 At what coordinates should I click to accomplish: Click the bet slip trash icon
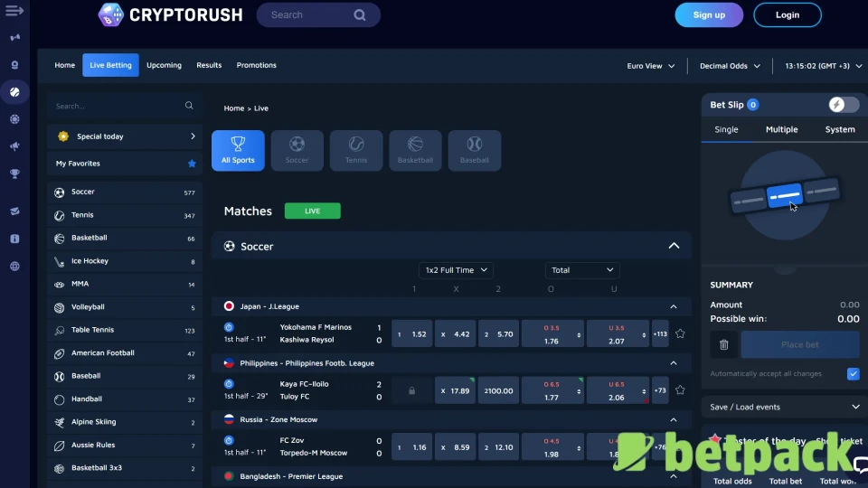pyautogui.click(x=723, y=344)
